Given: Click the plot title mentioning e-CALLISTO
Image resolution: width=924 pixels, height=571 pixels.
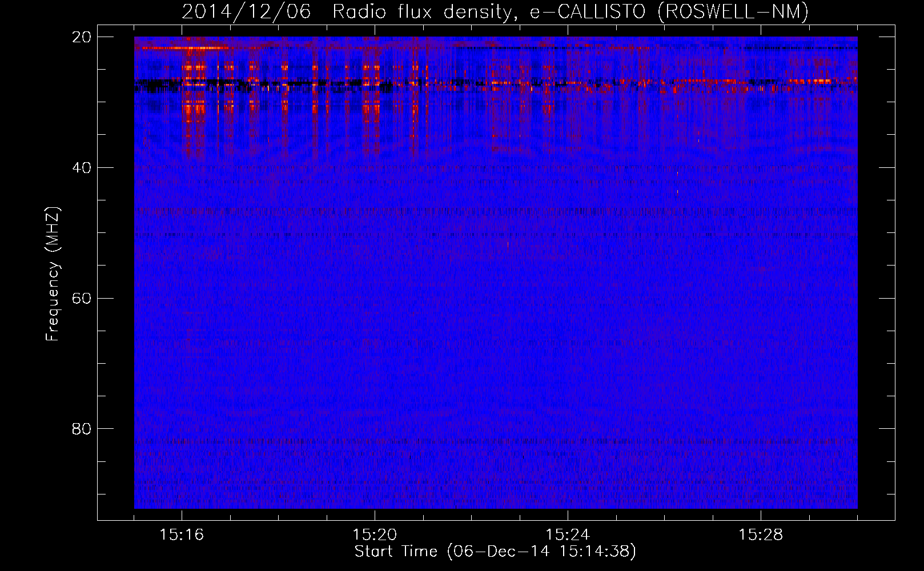Looking at the screenshot, I should [495, 11].
